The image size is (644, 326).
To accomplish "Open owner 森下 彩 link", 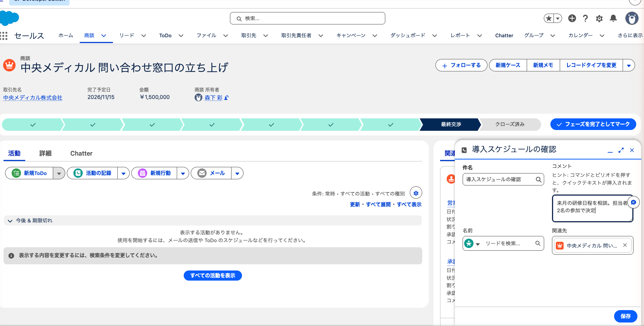I will click(x=213, y=97).
